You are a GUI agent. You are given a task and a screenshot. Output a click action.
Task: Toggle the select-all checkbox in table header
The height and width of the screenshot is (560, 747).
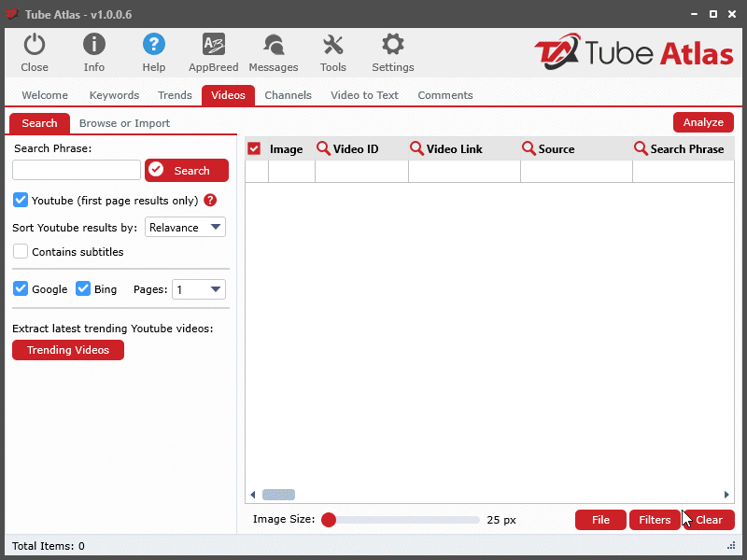pos(254,148)
